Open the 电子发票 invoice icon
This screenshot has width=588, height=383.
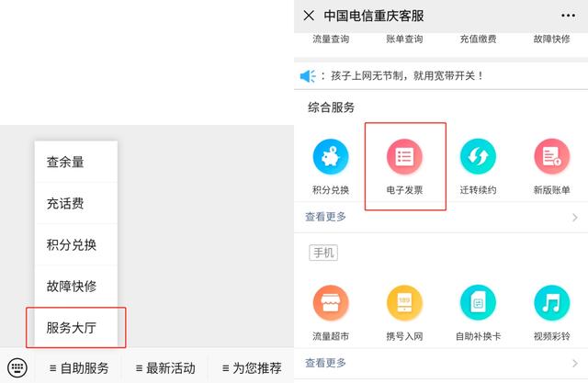pyautogui.click(x=404, y=157)
